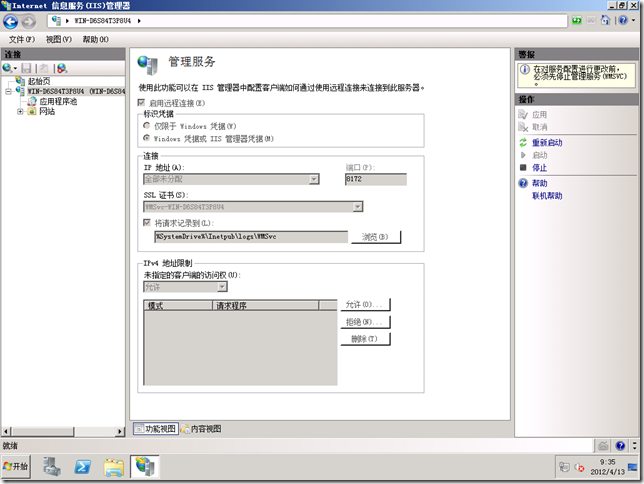Click the 端口 field showing 8172
This screenshot has width=644, height=484.
click(x=376, y=179)
